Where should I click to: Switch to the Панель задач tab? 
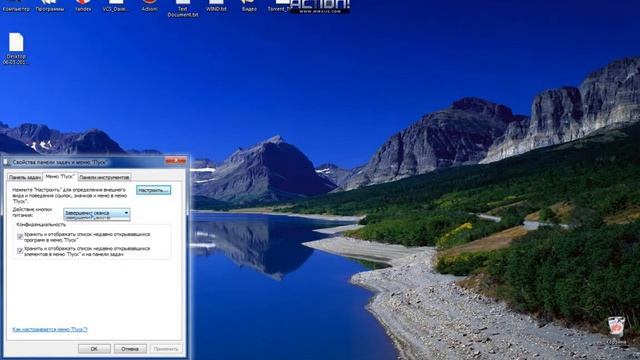25,177
